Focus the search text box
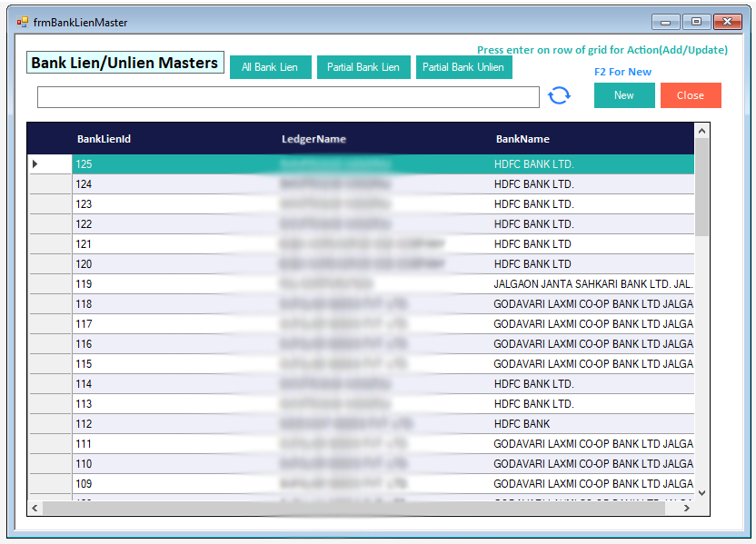The width and height of the screenshot is (756, 544). 288,96
